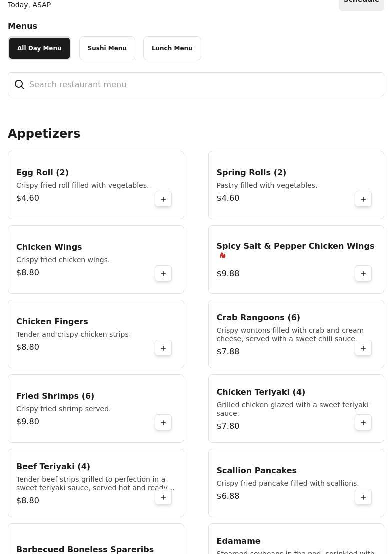Add Beef Teriyaki (4) to order
This screenshot has width=392, height=554.
[x=163, y=497]
